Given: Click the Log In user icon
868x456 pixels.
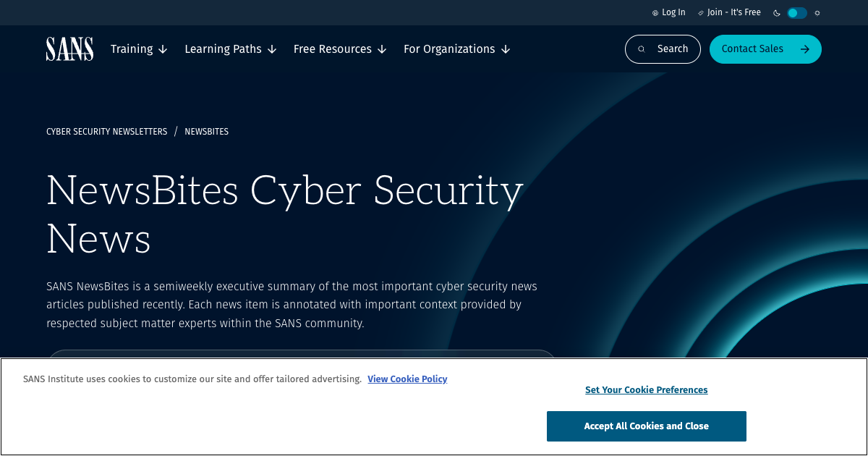Looking at the screenshot, I should [655, 13].
